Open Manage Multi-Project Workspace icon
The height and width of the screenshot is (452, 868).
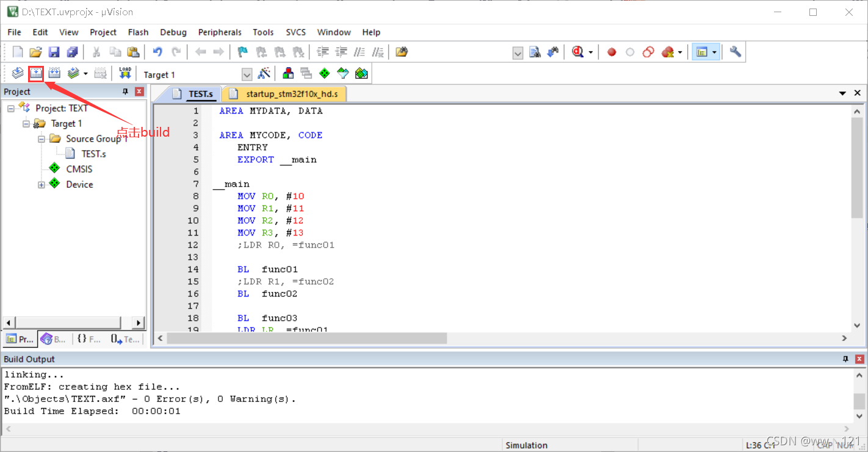tap(306, 74)
